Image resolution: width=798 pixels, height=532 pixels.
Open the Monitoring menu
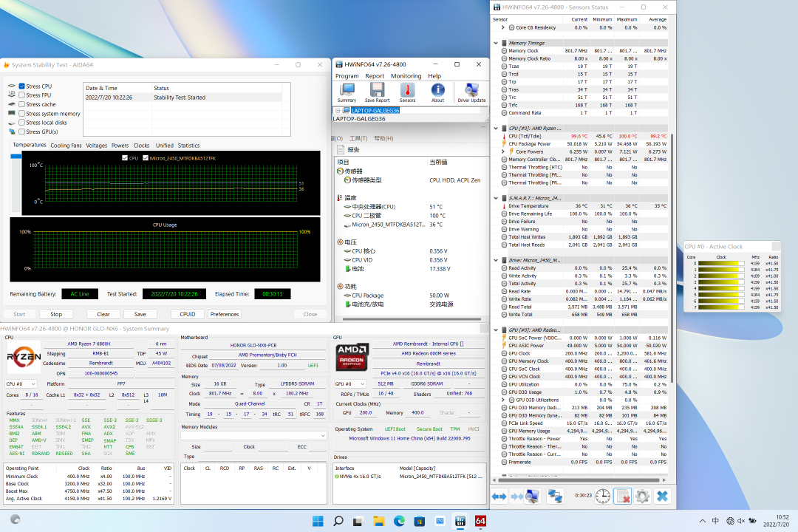click(406, 76)
